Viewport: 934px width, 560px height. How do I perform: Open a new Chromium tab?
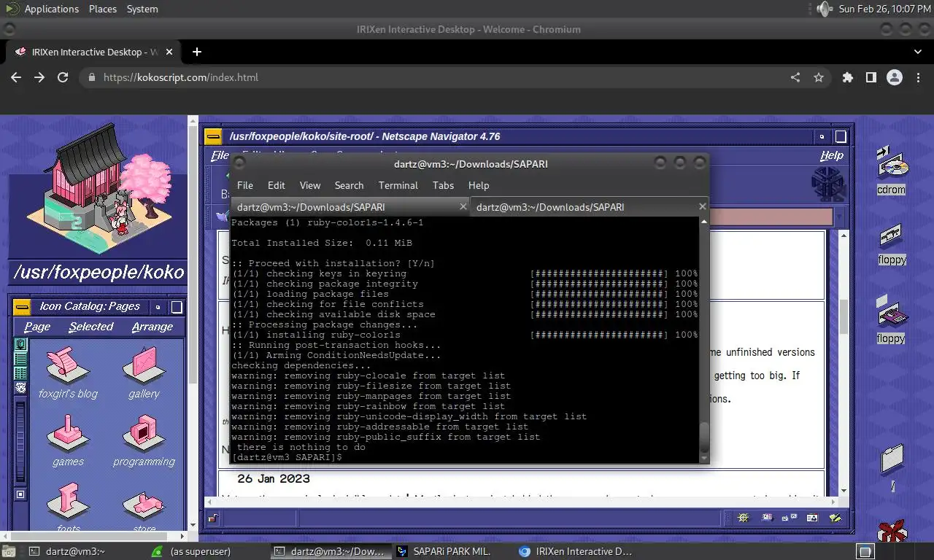[197, 52]
